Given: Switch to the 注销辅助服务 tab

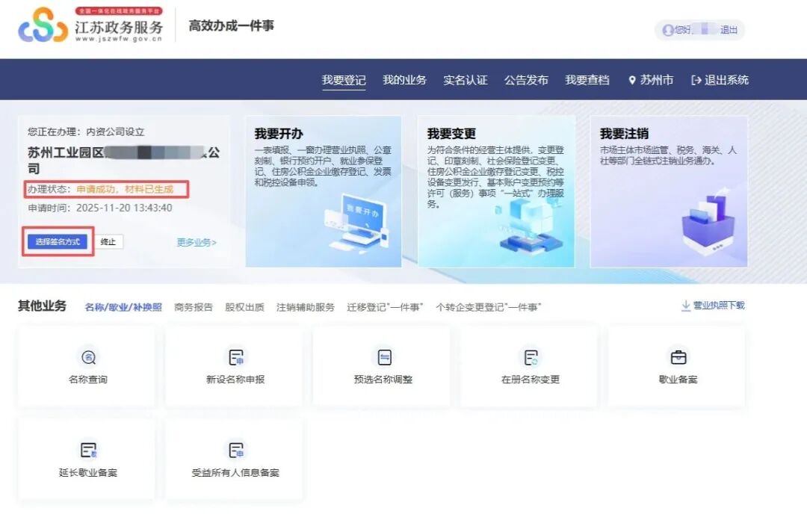Looking at the screenshot, I should coord(305,307).
